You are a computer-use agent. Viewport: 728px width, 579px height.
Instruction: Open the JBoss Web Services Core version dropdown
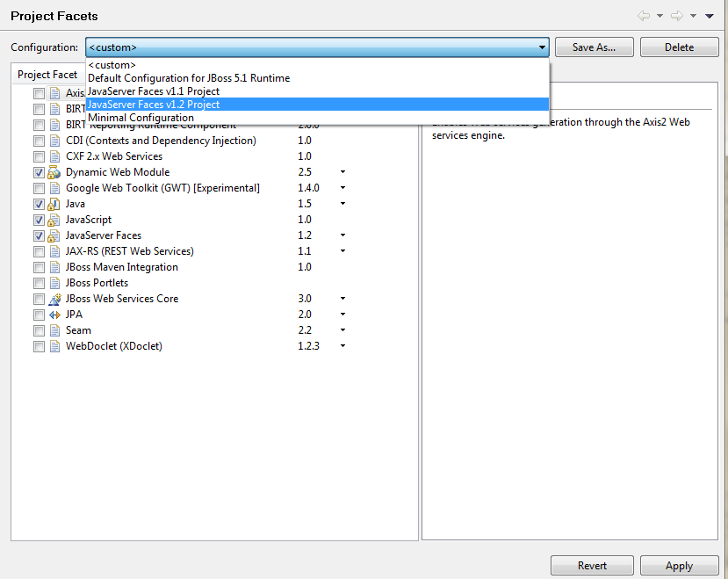[342, 299]
